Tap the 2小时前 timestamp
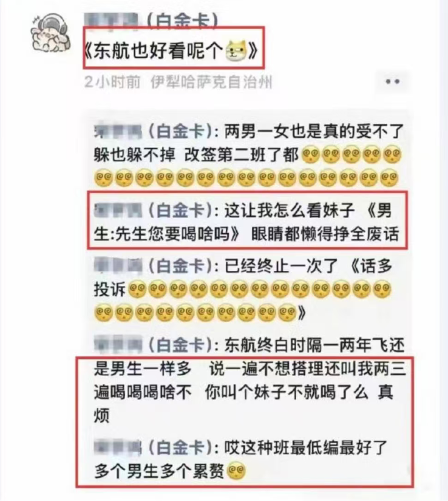The width and height of the screenshot is (448, 501). pyautogui.click(x=112, y=82)
